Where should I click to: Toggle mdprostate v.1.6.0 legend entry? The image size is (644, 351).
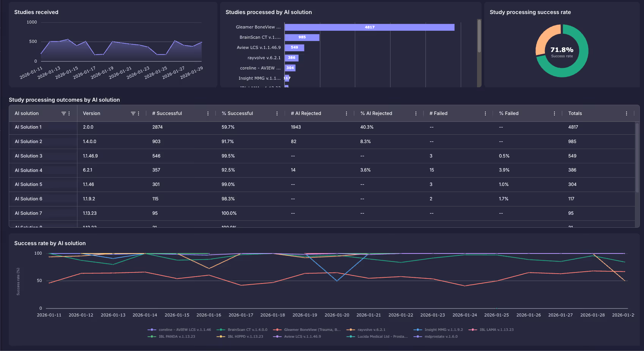click(436, 337)
